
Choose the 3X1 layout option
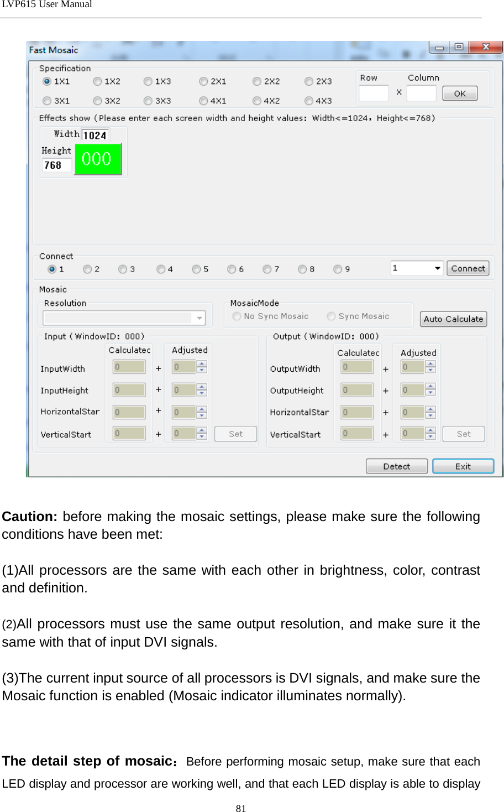point(47,101)
